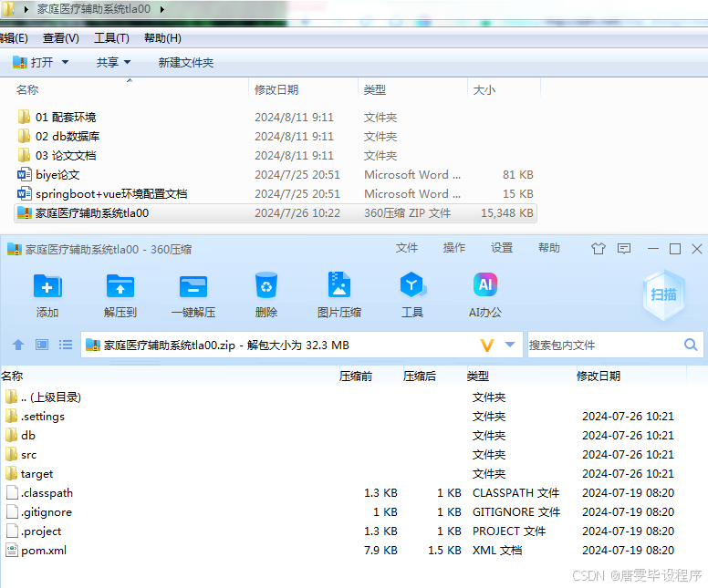Select springboot+vue环境配置文档 file
The height and width of the screenshot is (588, 708).
[x=276, y=193]
